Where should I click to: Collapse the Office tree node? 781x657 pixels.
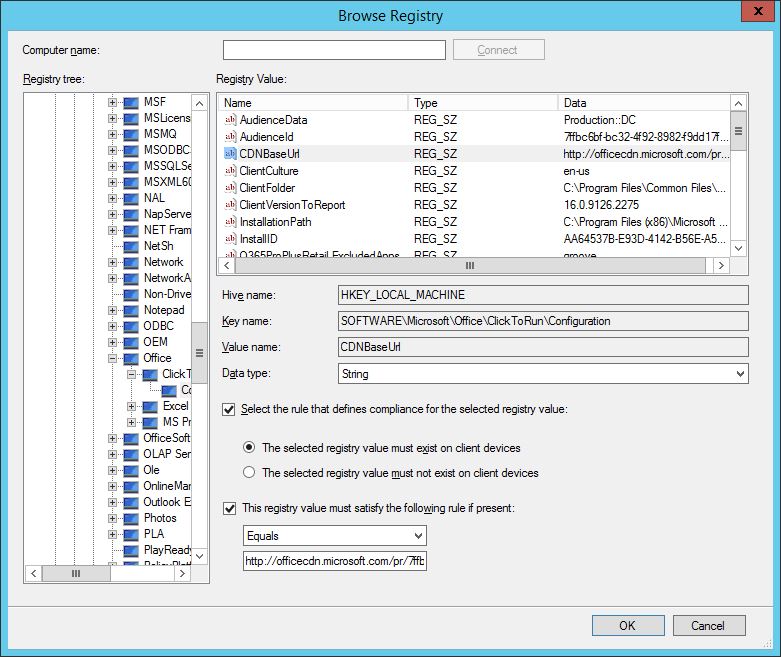point(113,358)
